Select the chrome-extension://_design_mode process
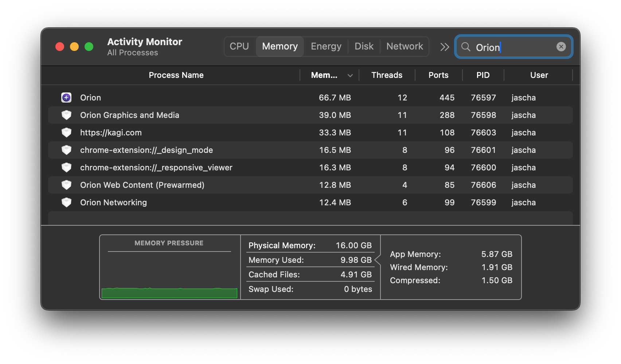The height and width of the screenshot is (364, 621). 310,150
